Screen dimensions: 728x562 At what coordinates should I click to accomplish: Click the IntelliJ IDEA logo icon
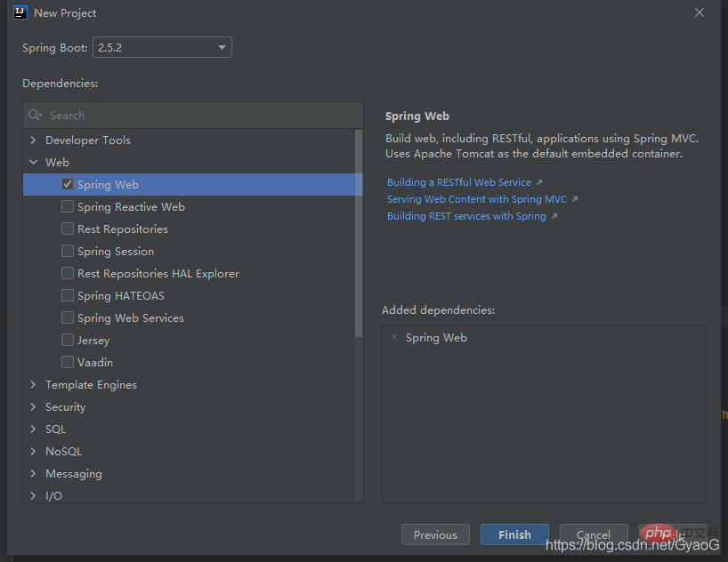click(20, 12)
